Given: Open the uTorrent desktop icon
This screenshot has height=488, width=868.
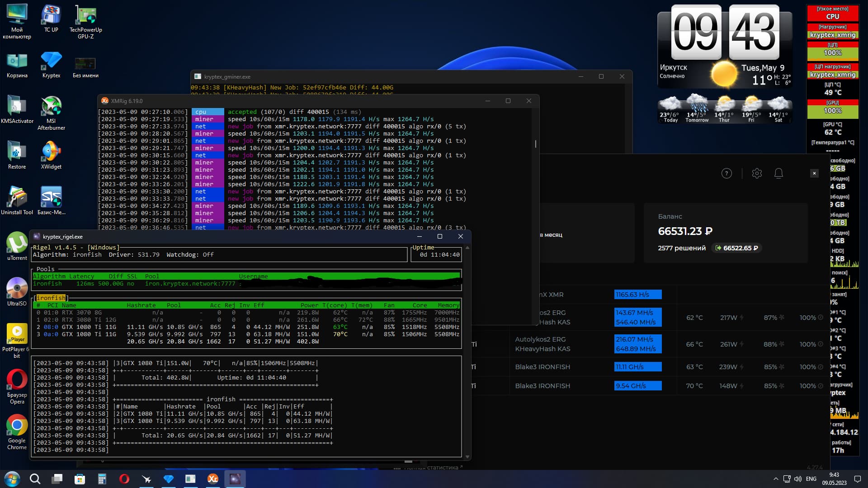Looking at the screenshot, I should click(x=17, y=246).
